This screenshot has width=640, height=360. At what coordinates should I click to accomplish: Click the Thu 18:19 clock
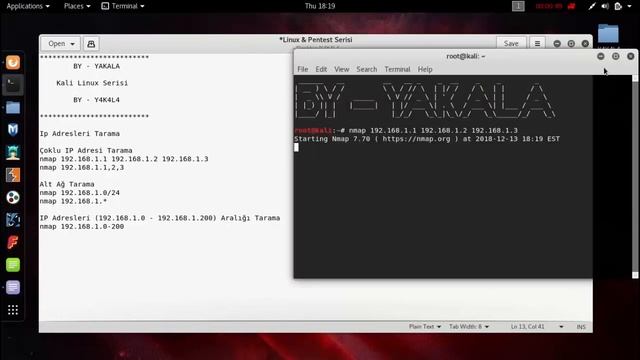tap(320, 6)
